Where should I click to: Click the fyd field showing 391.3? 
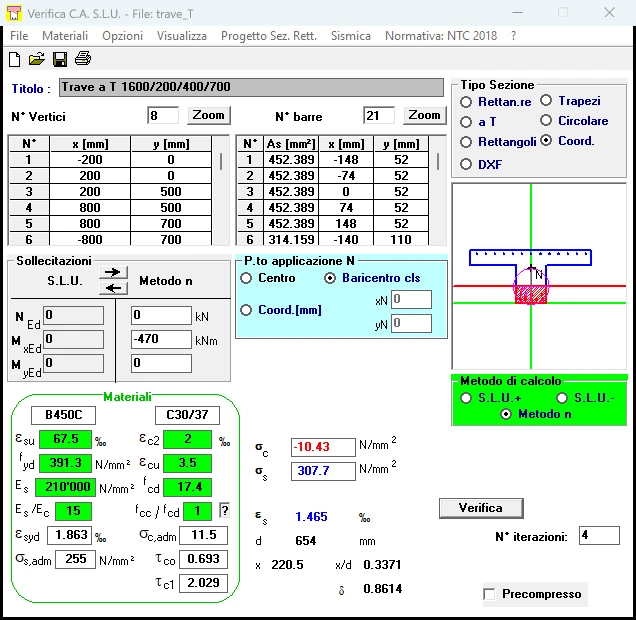(65, 463)
